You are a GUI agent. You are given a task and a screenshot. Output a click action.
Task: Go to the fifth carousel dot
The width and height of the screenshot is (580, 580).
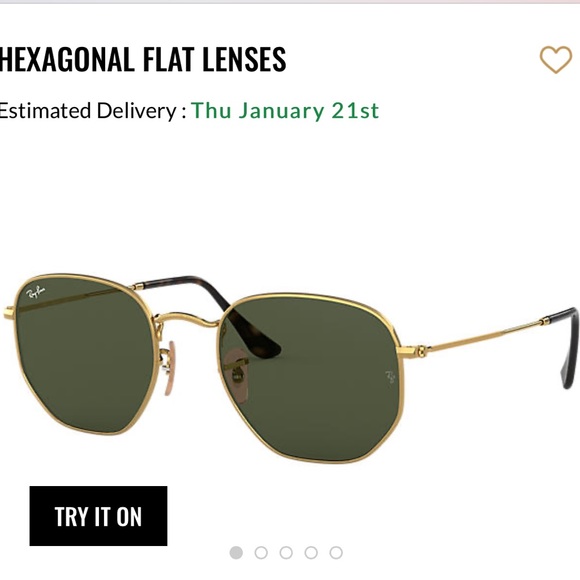336,553
